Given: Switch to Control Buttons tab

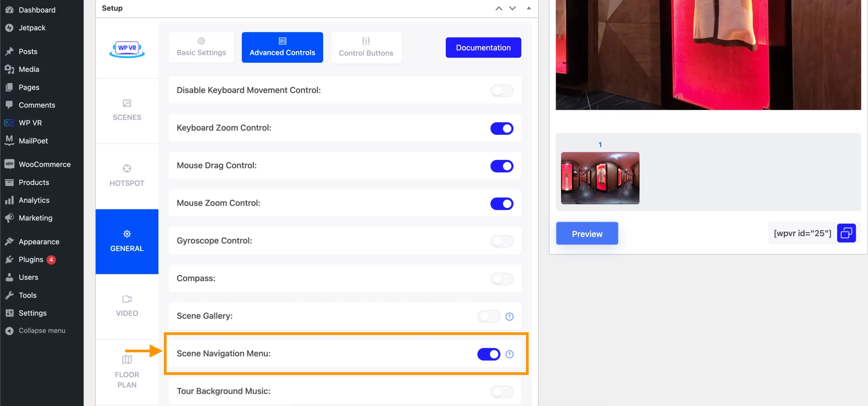Looking at the screenshot, I should coord(366,47).
